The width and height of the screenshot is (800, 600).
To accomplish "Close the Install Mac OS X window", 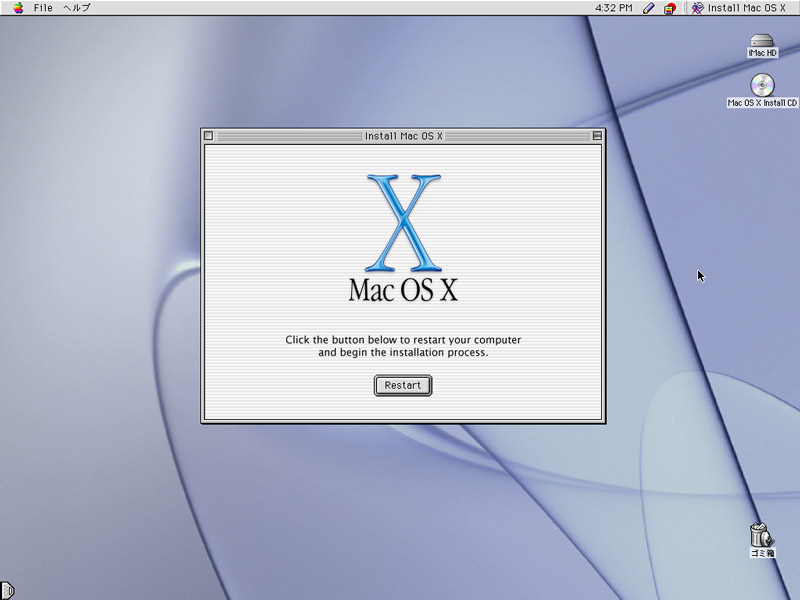I will point(208,136).
